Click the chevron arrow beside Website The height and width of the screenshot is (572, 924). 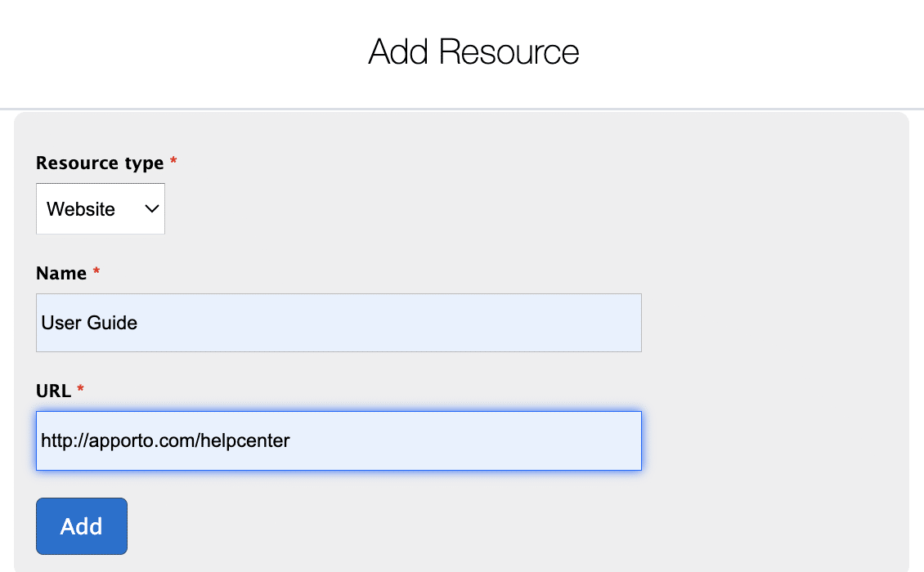coord(151,209)
